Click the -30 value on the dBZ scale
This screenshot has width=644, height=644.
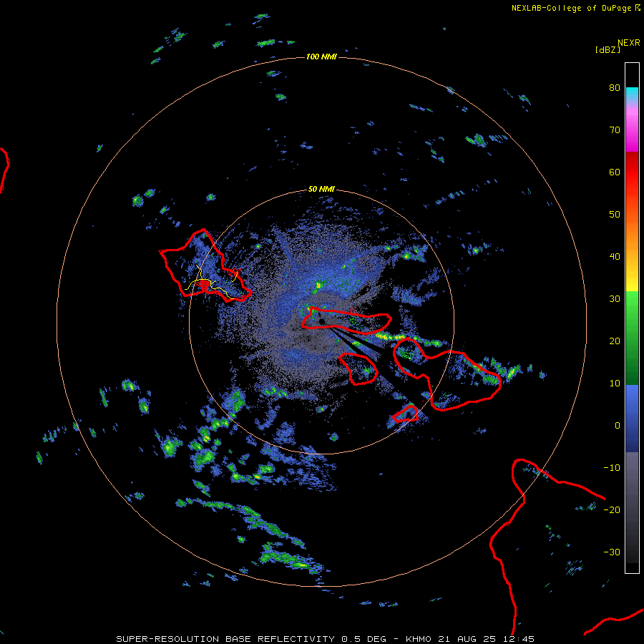pos(612,552)
